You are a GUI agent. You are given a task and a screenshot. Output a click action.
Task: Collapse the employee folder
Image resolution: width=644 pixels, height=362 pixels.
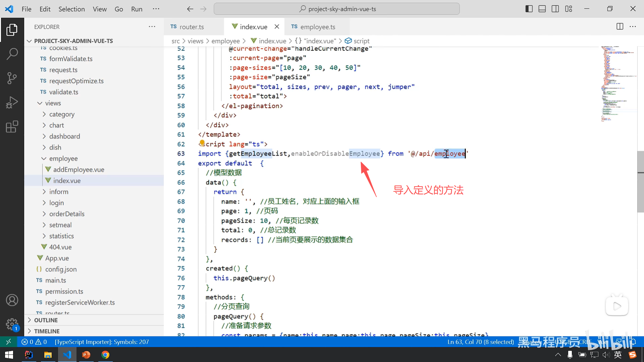63,158
